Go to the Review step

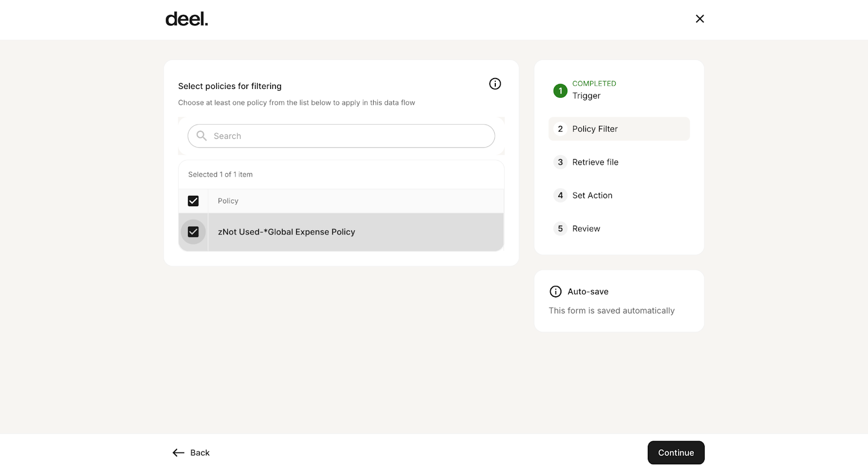coord(586,228)
